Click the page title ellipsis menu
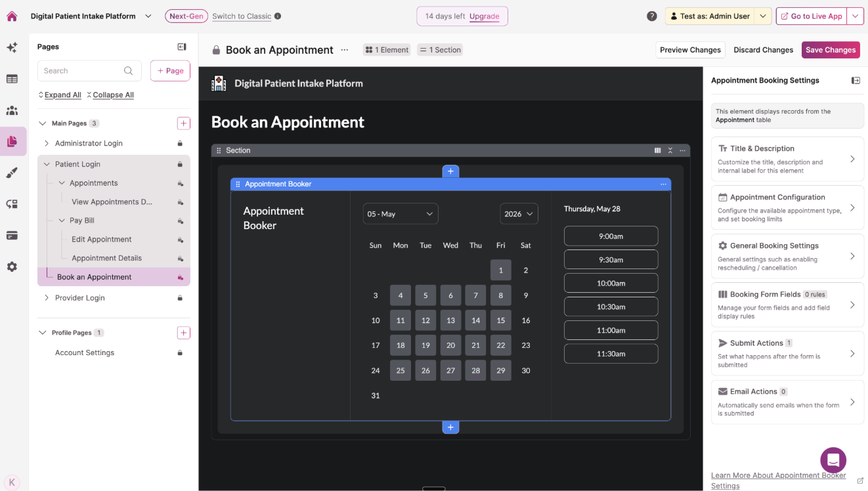This screenshot has width=868, height=491. pyautogui.click(x=345, y=50)
